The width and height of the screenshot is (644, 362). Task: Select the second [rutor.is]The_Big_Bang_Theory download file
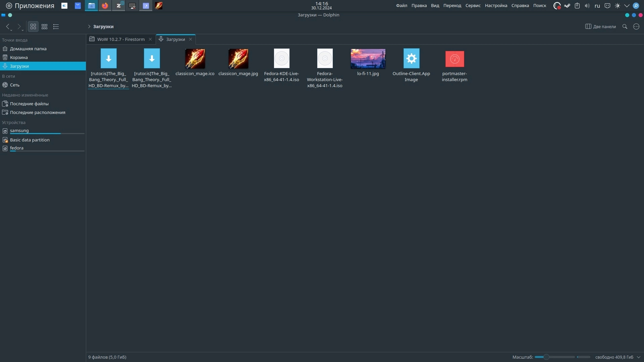[152, 68]
